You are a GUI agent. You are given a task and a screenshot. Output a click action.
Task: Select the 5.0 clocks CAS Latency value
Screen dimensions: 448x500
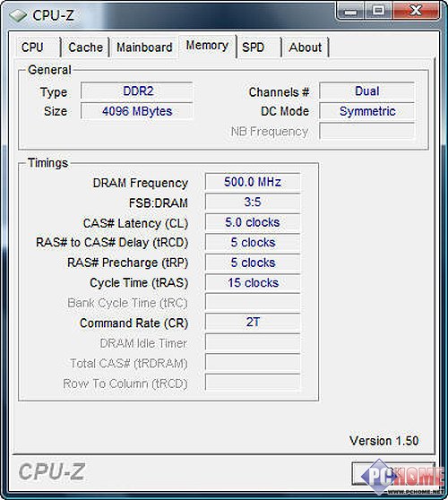[x=253, y=222]
